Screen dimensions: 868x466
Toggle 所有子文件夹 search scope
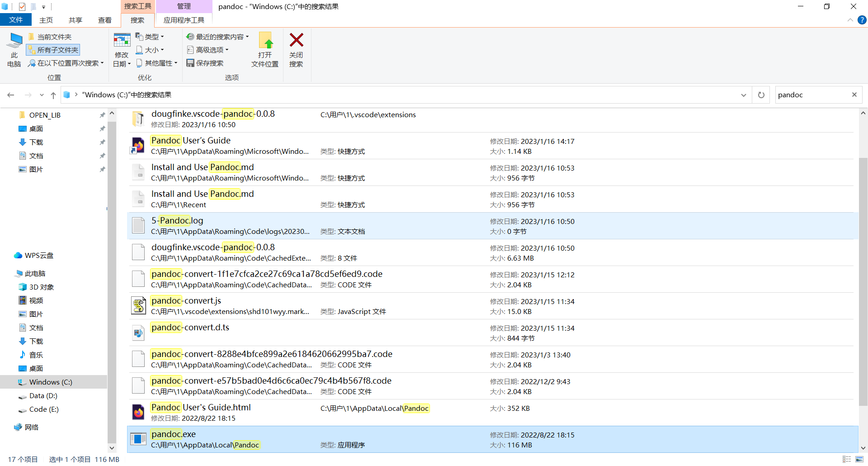53,50
